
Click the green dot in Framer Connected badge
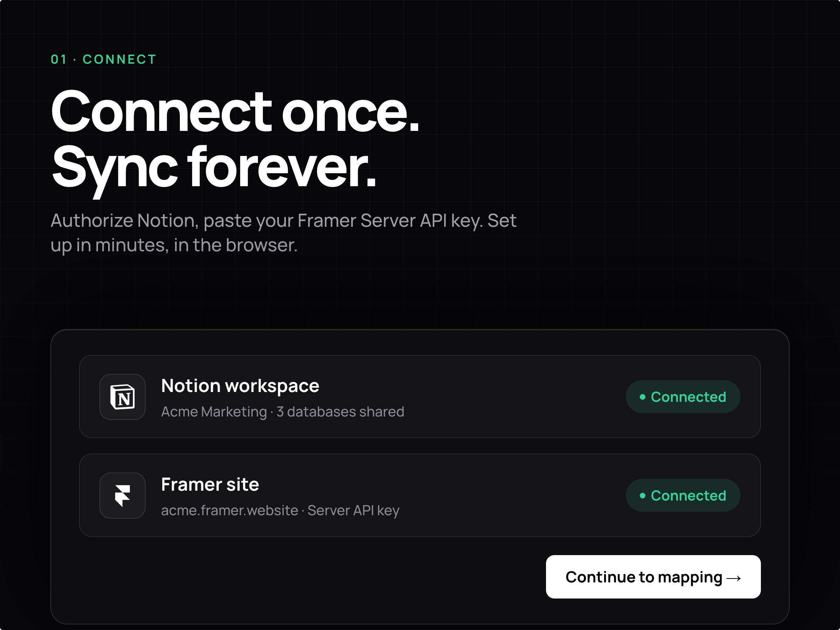[643, 496]
